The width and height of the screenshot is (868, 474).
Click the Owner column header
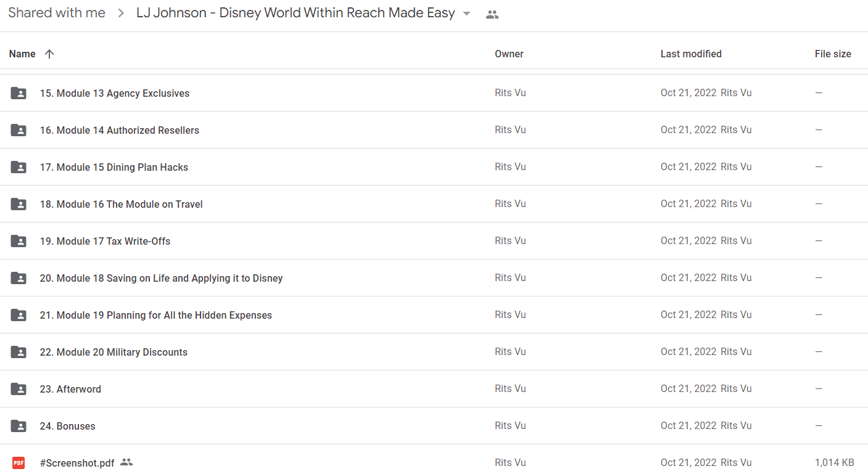point(509,54)
